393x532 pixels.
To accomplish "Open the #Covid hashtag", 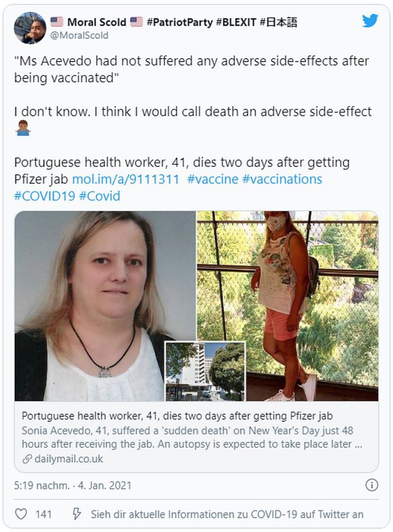I will (100, 196).
